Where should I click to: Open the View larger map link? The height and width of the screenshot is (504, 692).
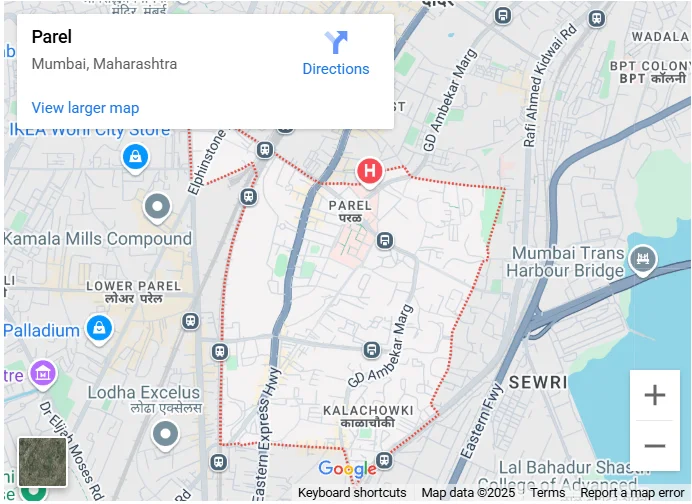pyautogui.click(x=85, y=108)
